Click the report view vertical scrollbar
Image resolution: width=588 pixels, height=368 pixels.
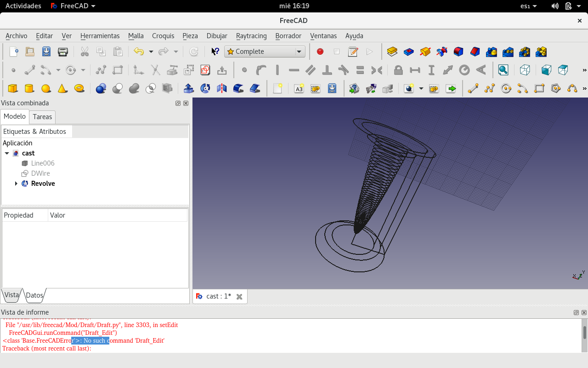click(584, 332)
